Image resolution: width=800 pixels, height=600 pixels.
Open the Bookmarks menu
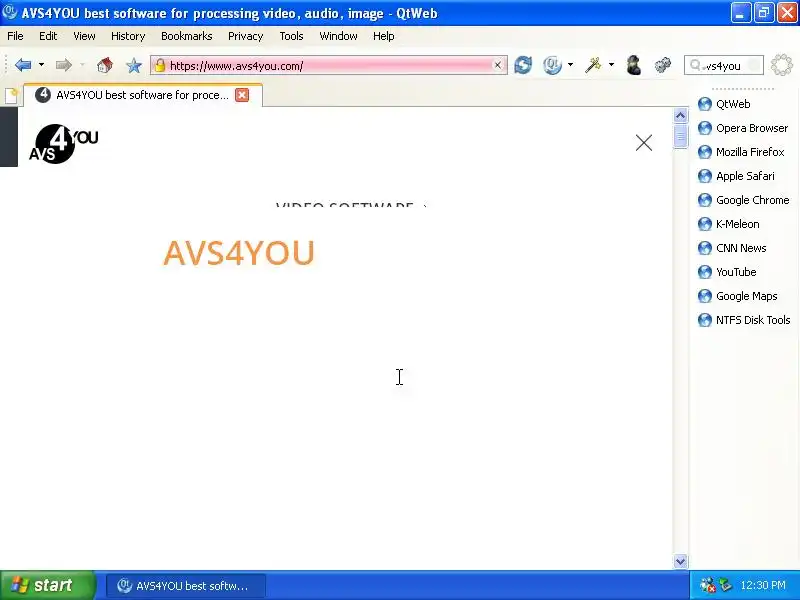[x=187, y=36]
